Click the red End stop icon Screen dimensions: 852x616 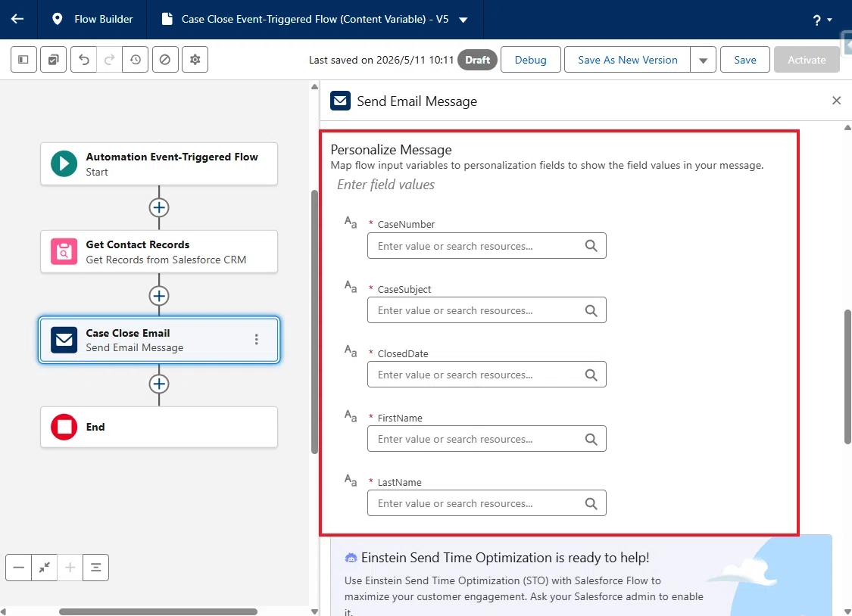point(64,427)
